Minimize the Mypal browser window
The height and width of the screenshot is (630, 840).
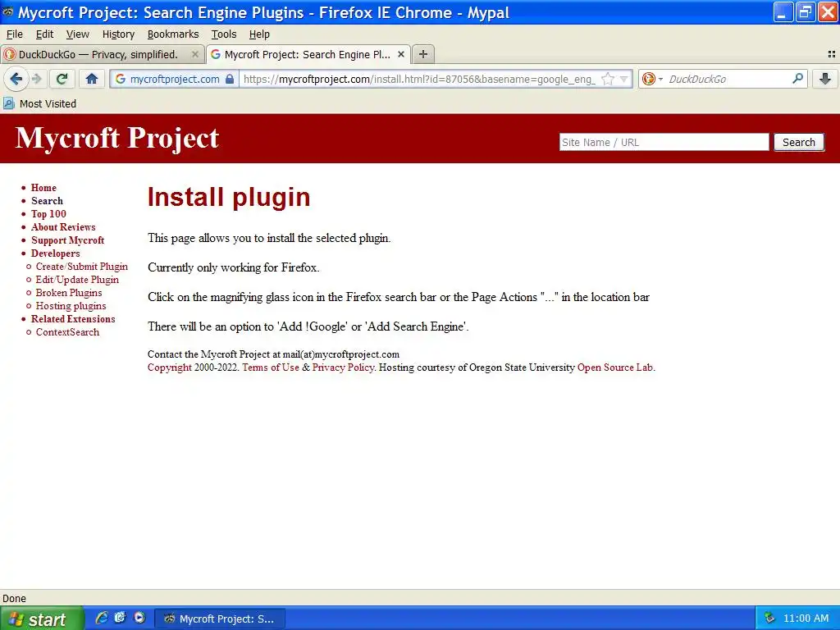[783, 12]
